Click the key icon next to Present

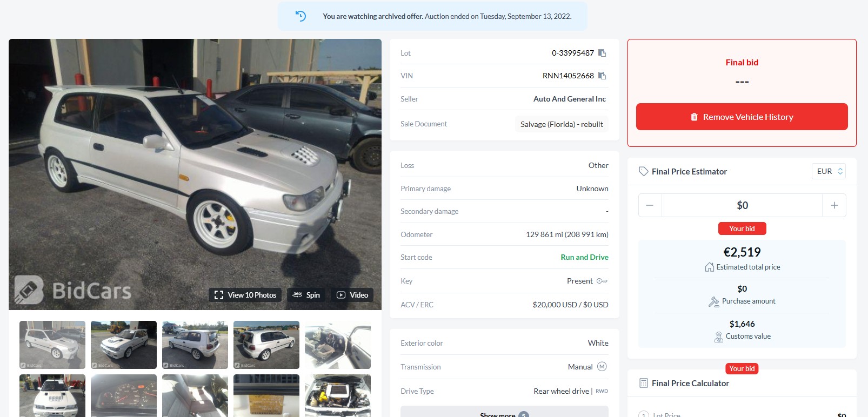click(x=602, y=281)
